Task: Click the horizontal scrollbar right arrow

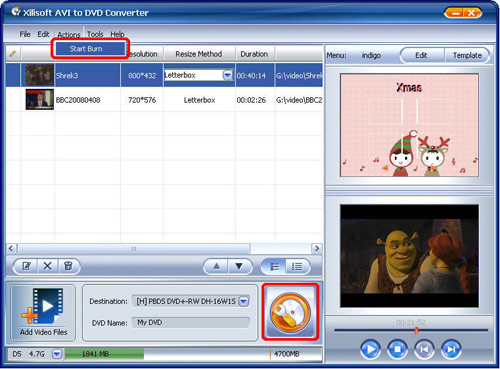Action: [x=317, y=248]
